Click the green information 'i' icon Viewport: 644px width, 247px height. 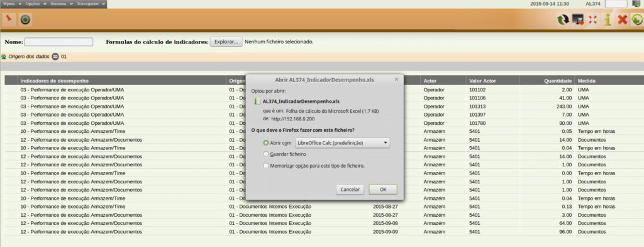coord(608,20)
